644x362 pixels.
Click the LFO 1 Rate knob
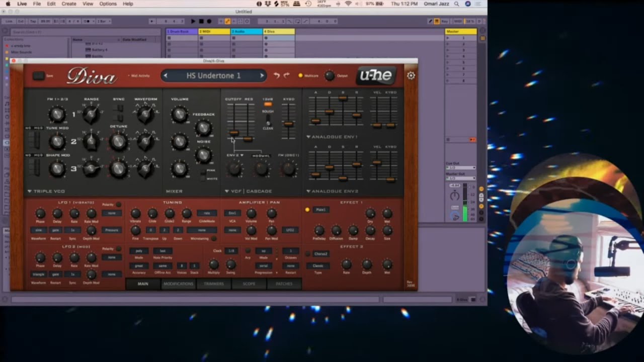pyautogui.click(x=74, y=214)
